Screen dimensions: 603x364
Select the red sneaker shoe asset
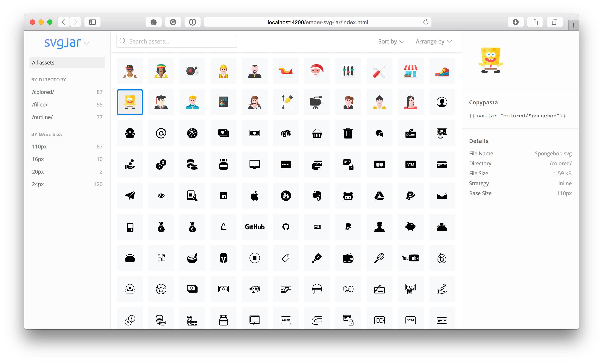click(442, 71)
